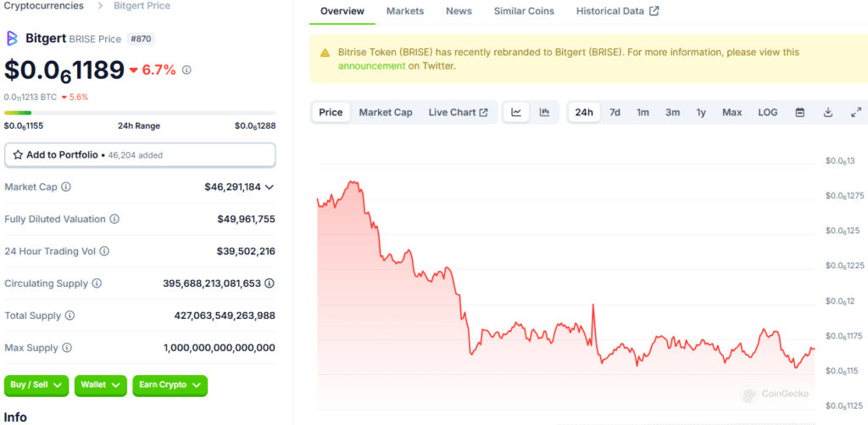Click the $46,291,184 market cap value
The height and width of the screenshot is (425, 868).
pyautogui.click(x=232, y=187)
